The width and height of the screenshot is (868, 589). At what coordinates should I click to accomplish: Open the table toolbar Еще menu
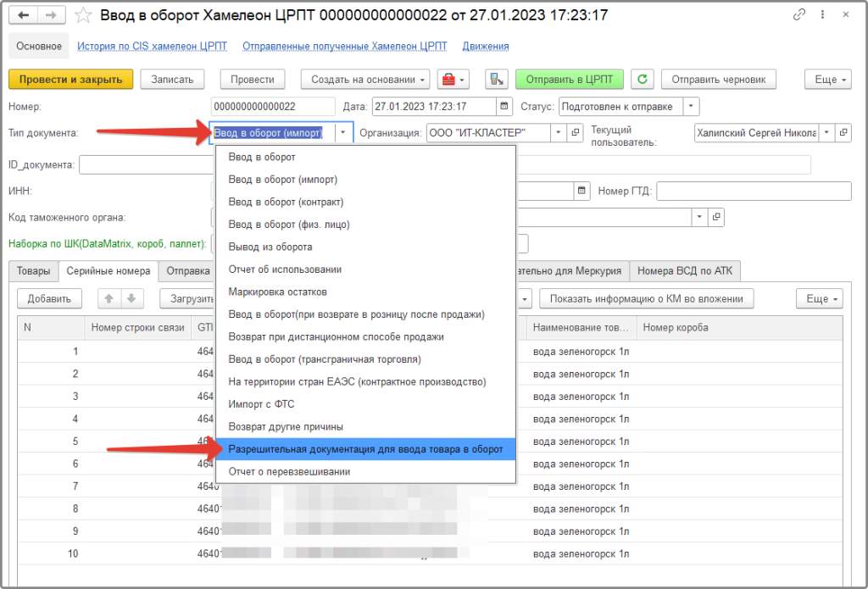[820, 298]
